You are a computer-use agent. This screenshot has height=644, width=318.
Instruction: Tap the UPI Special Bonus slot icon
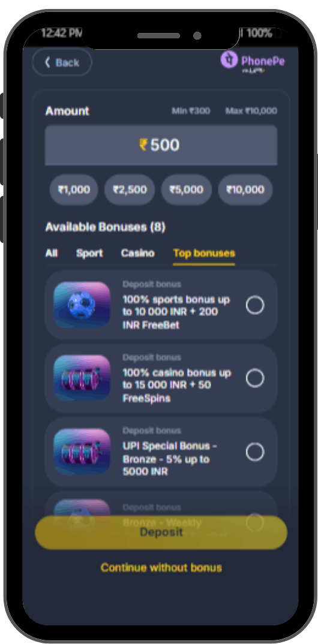pyautogui.click(x=82, y=452)
